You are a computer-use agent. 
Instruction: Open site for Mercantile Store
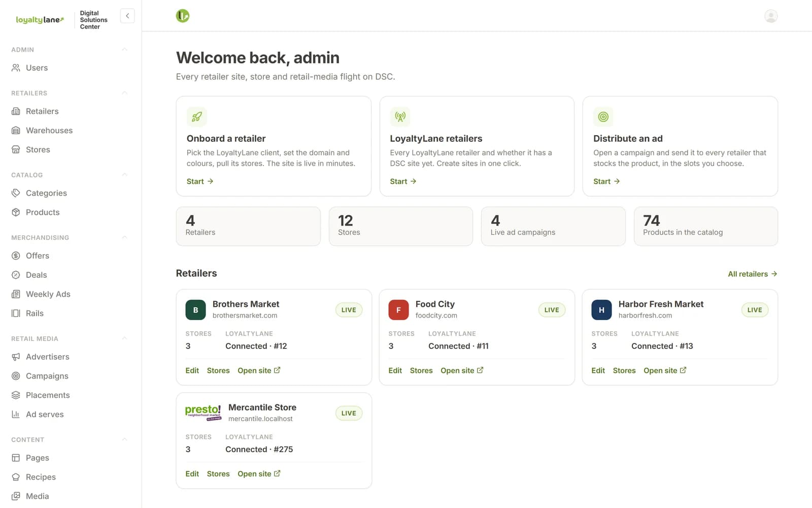tap(259, 473)
